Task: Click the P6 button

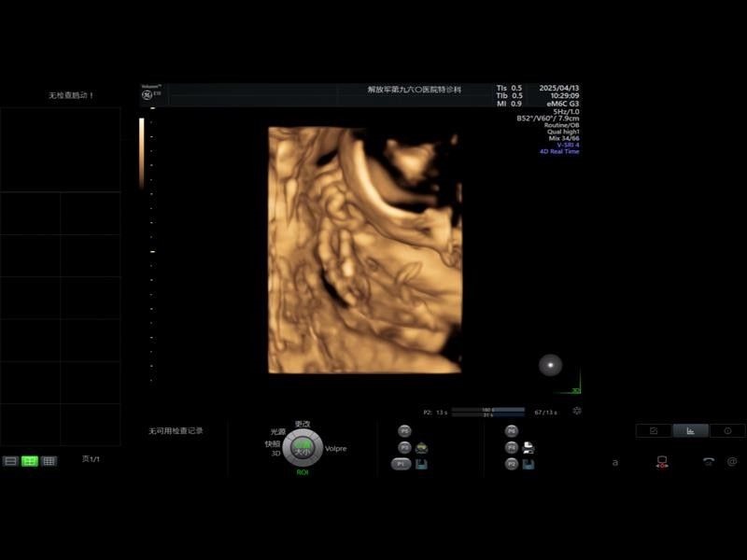Action: click(511, 431)
